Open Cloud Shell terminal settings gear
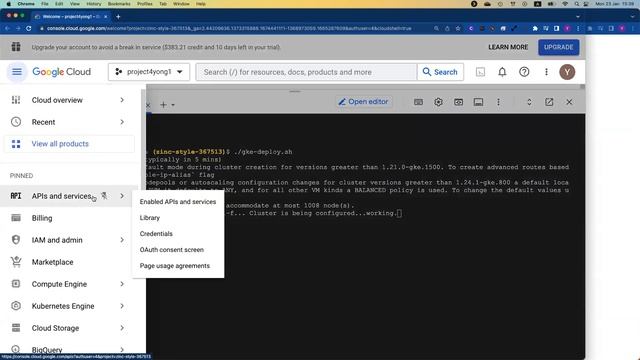640x360 pixels. 438,102
